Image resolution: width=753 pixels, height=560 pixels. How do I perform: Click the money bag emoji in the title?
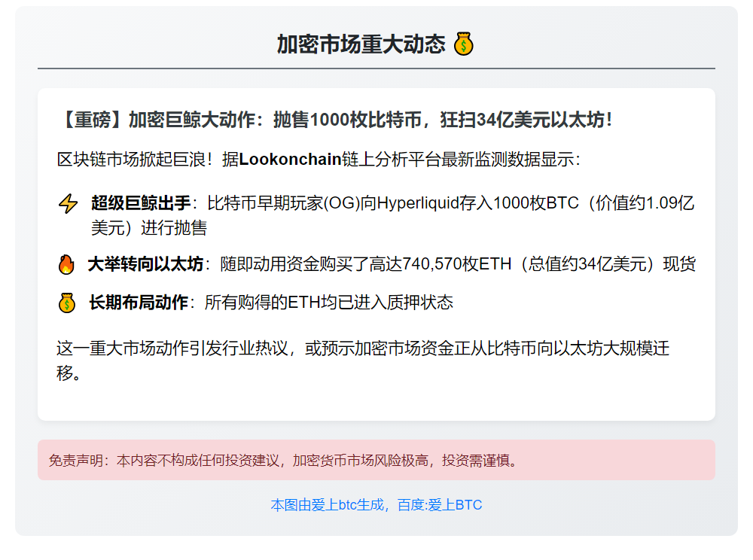[465, 43]
